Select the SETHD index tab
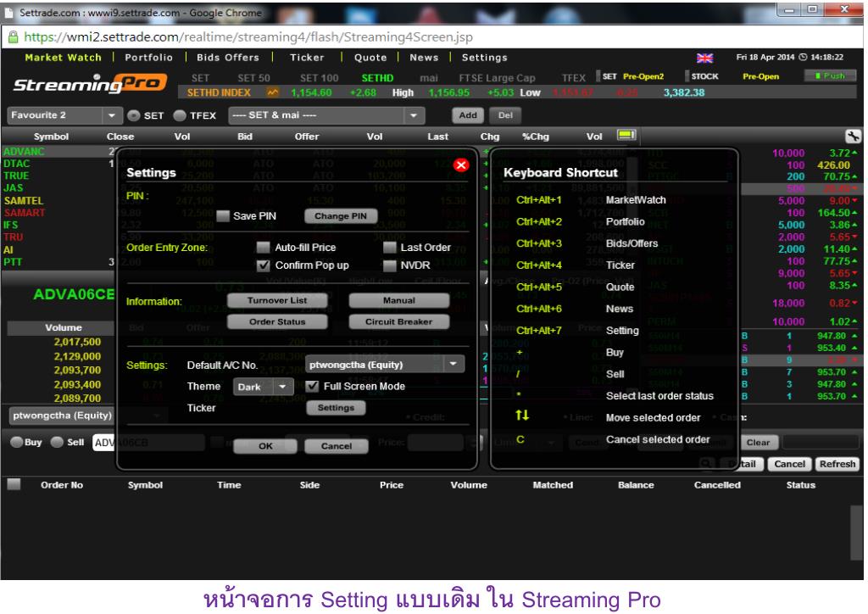 (377, 78)
